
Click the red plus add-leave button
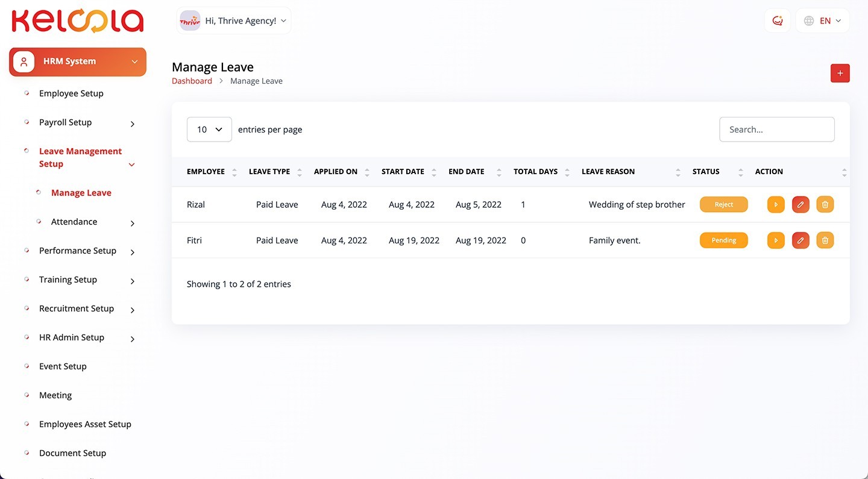[x=840, y=74]
